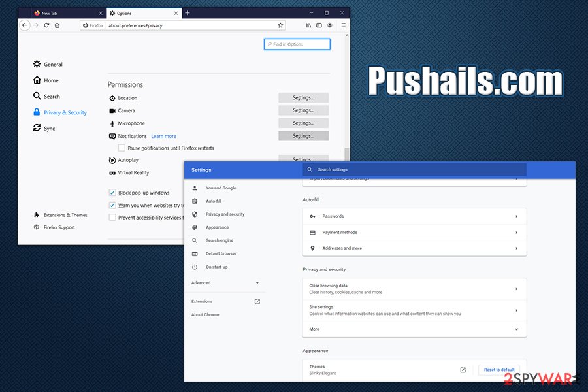Screen dimensions: 588x392
Task: Enable Prevent accessibility services checkbox
Action: click(112, 217)
